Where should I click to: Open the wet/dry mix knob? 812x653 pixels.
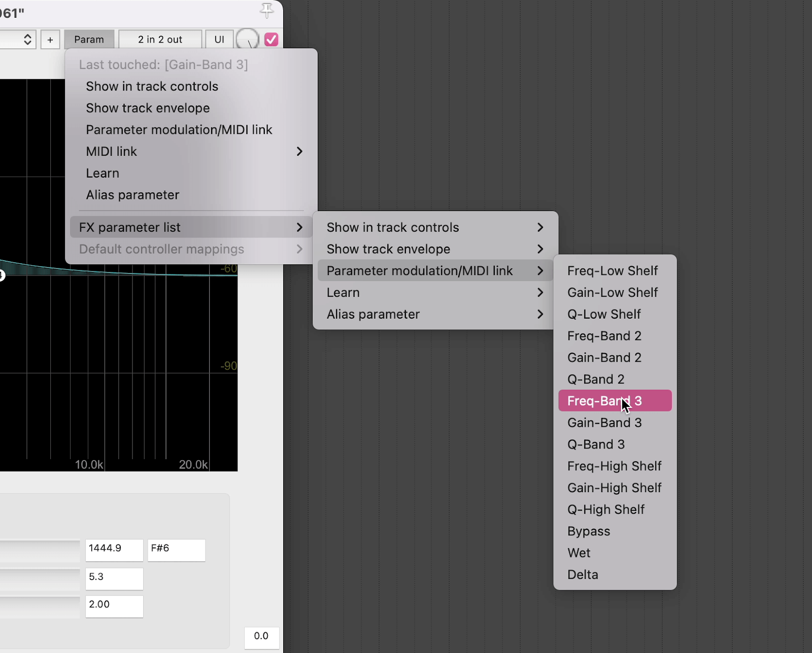coord(248,39)
